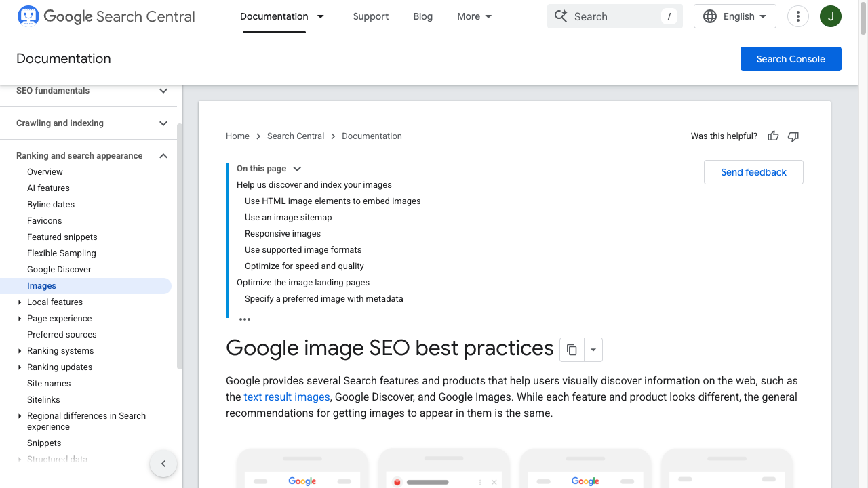This screenshot has height=488, width=868.
Task: Collapse the On this page list
Action: point(297,169)
